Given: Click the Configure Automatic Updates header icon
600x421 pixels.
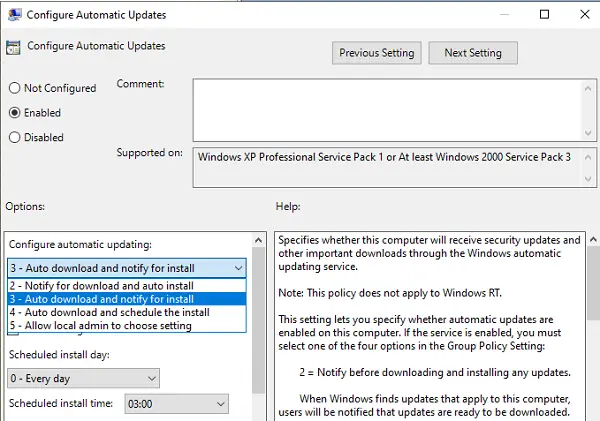Looking at the screenshot, I should (13, 47).
